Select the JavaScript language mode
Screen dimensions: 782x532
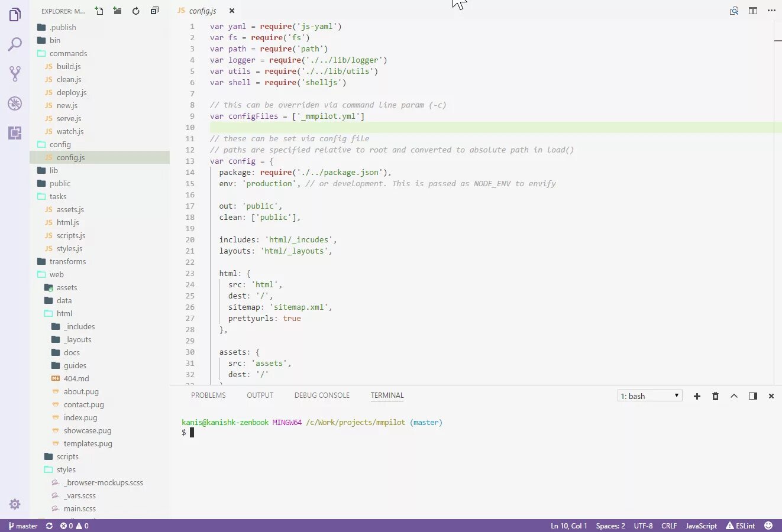[x=701, y=525]
